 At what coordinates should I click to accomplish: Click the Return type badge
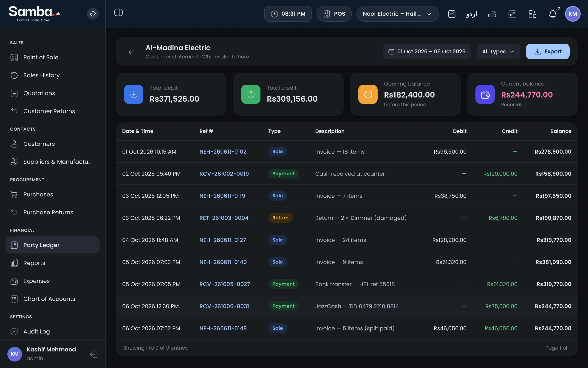tap(280, 218)
